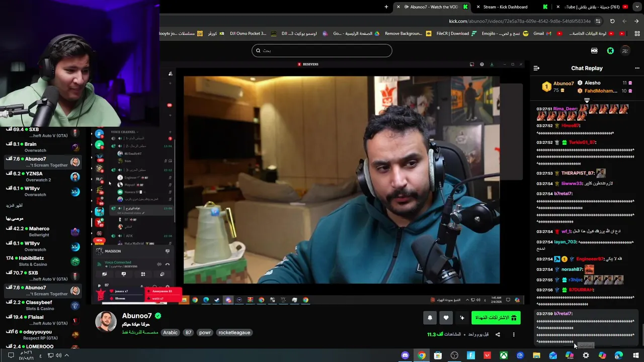This screenshot has width=644, height=362.
Task: Open a new browser tab
Action: coord(386,7)
